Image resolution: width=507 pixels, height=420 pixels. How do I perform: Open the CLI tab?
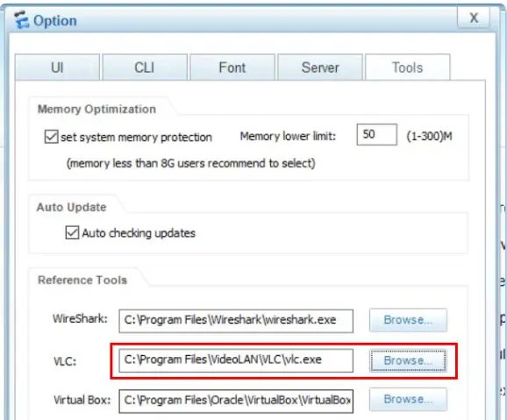tap(145, 68)
